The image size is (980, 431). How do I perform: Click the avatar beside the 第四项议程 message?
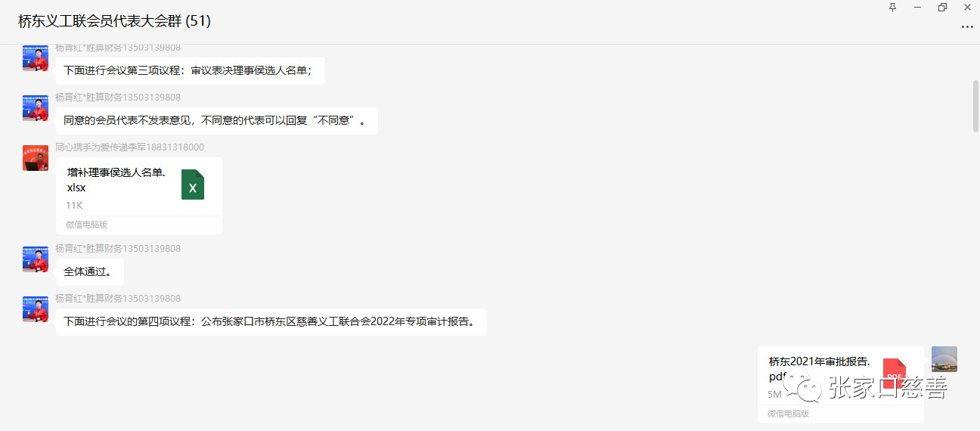click(36, 309)
